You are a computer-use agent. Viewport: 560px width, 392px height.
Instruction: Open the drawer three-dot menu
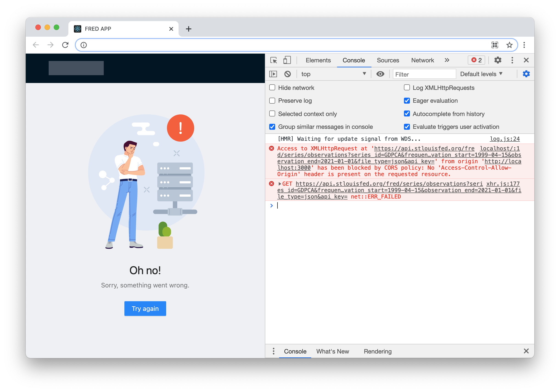click(273, 351)
